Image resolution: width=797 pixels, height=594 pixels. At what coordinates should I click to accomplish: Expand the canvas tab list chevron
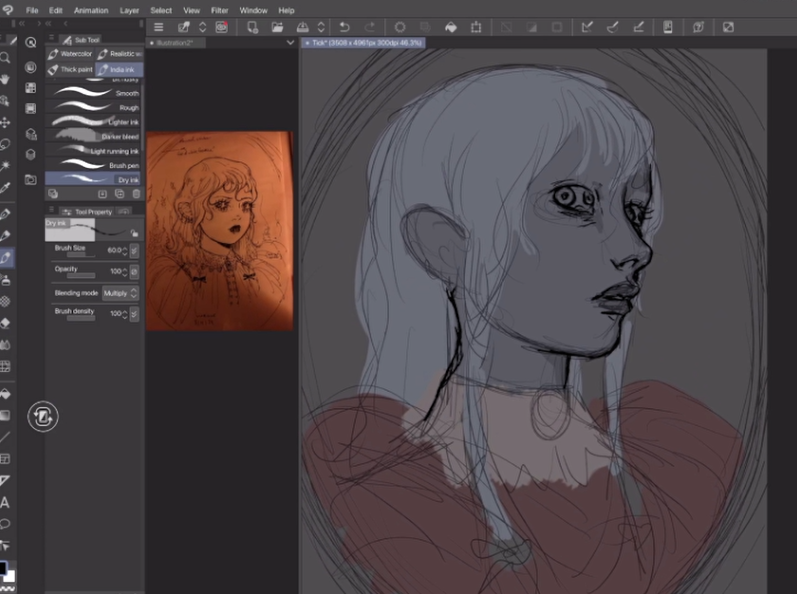(290, 43)
